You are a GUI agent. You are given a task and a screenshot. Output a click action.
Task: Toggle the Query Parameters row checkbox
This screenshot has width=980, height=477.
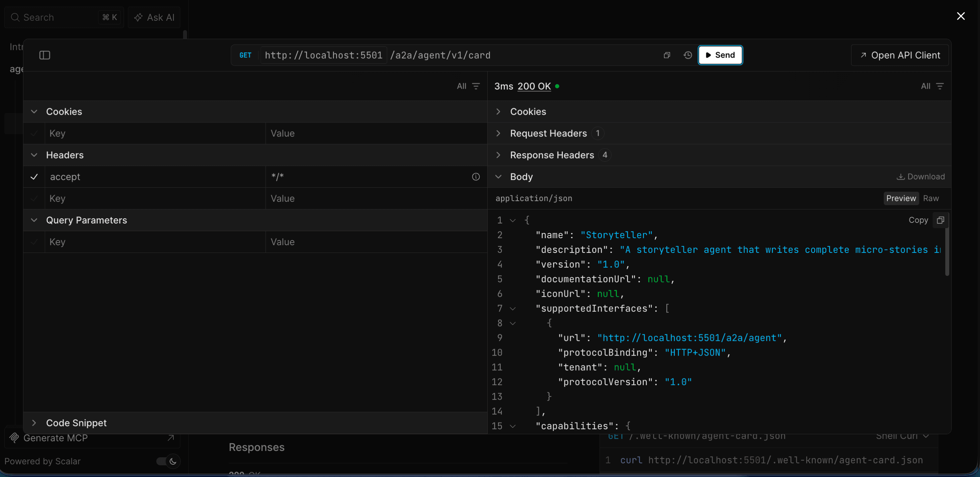click(34, 242)
